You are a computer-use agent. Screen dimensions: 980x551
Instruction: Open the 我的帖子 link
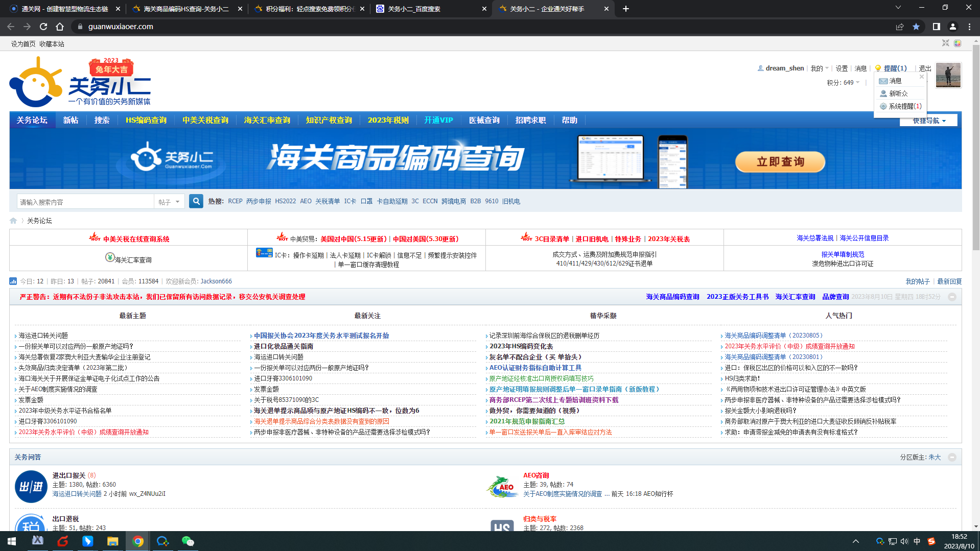coord(918,281)
